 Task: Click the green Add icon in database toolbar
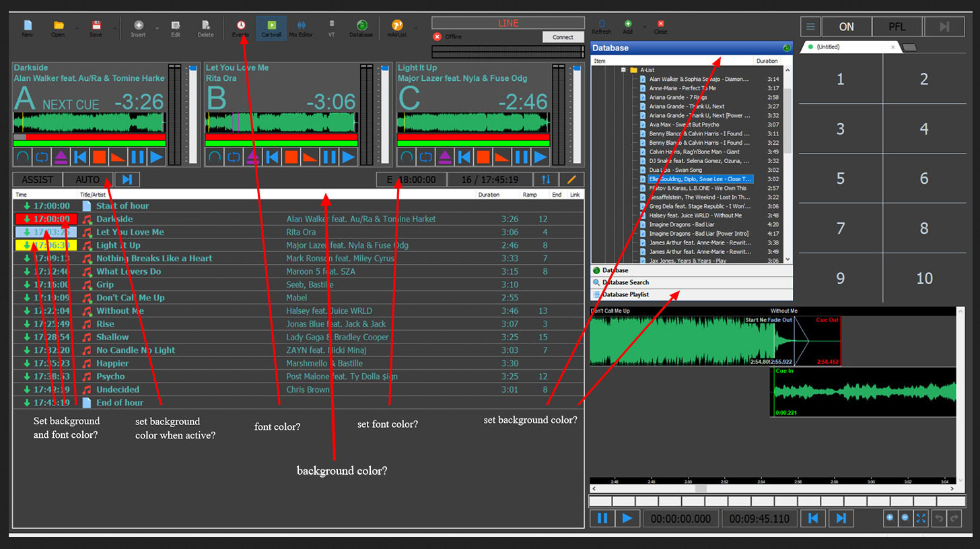pyautogui.click(x=628, y=27)
